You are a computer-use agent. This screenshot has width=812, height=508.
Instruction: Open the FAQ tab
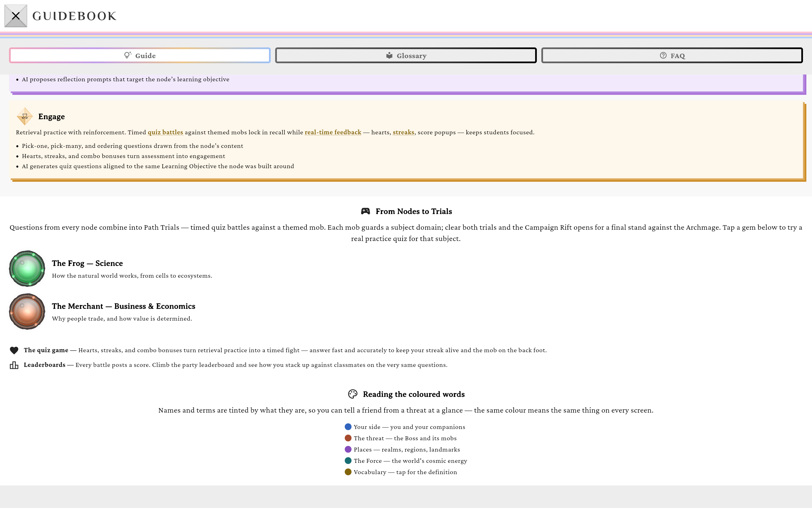tap(672, 55)
